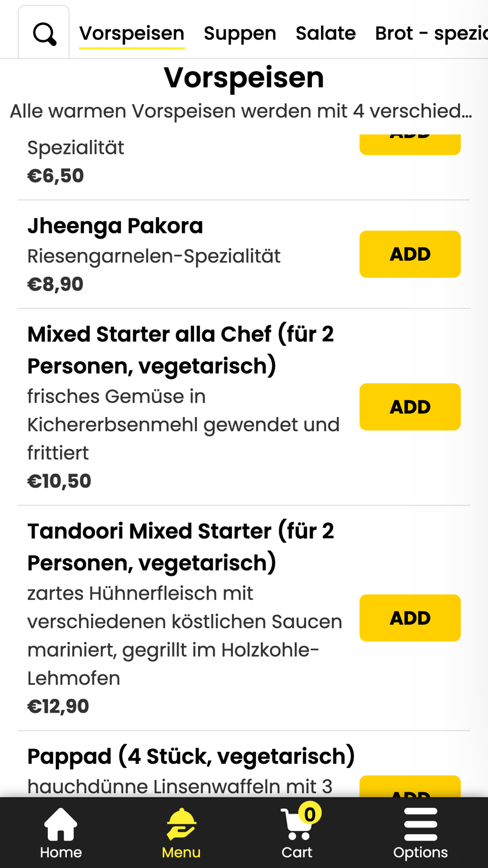Open the shopping Cart icon
The image size is (488, 868).
coord(296,826)
